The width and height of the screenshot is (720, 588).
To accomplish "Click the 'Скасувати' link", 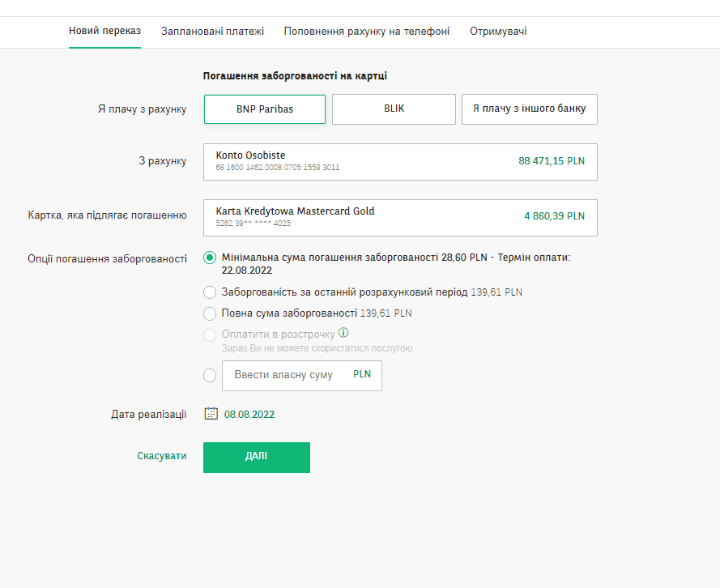I will click(162, 457).
